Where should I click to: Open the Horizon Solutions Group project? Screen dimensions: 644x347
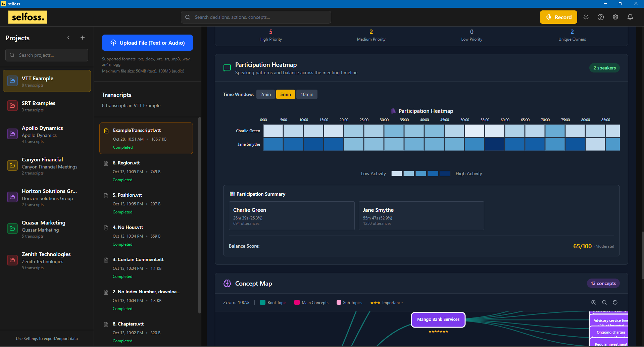(47, 197)
